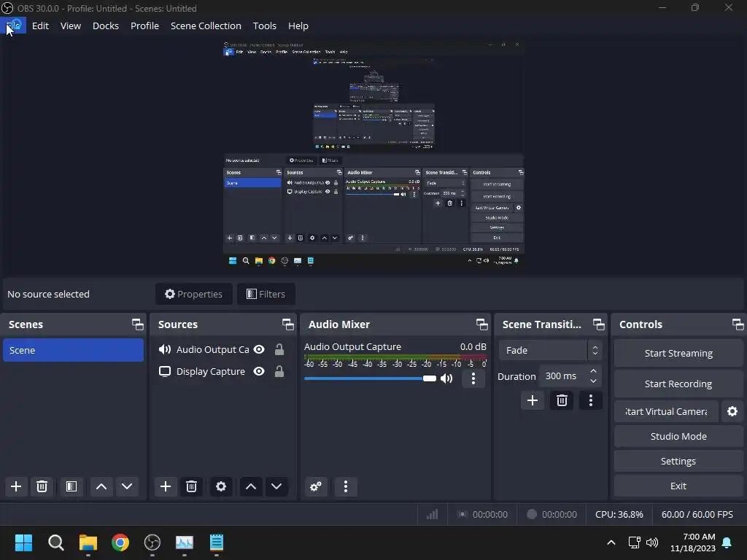Float the Sources dock
747x560 pixels.
pyautogui.click(x=287, y=324)
